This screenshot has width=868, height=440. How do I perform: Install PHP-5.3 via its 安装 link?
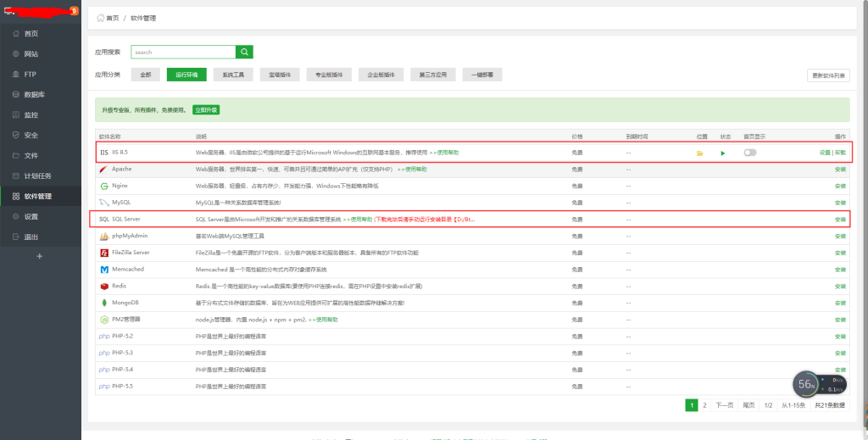click(840, 354)
